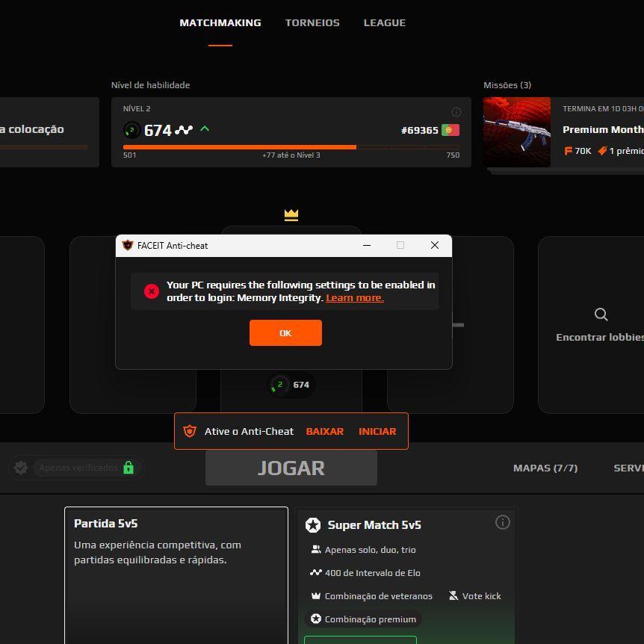Click the Combinação de veteranos crown icon
Image resolution: width=644 pixels, height=644 pixels.
(x=316, y=595)
